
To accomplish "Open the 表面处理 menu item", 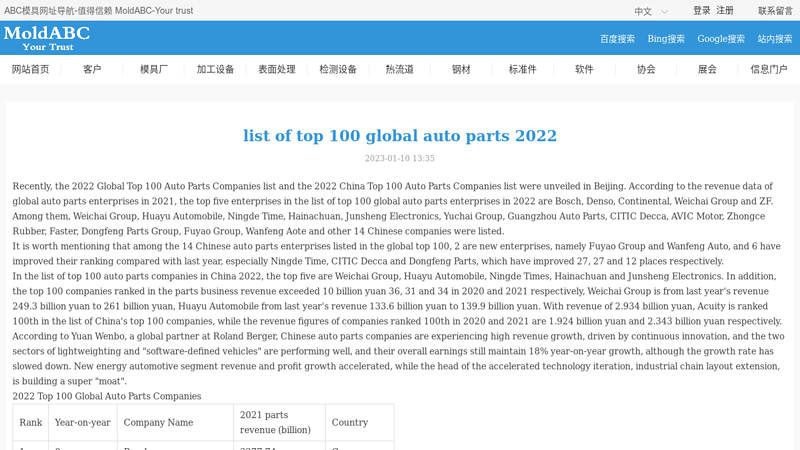I will [x=277, y=69].
